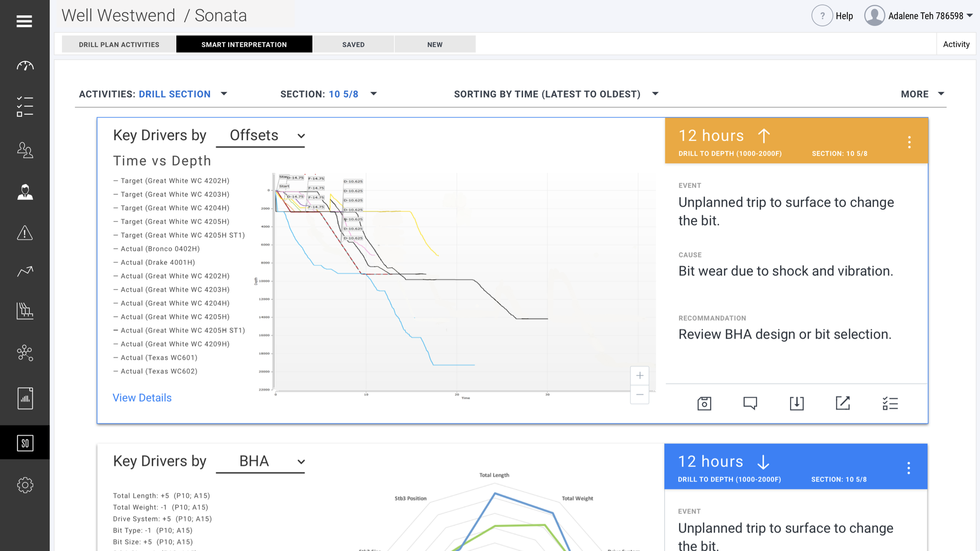Screen dimensions: 980x551
Task: Click the View Details link
Action: click(142, 397)
